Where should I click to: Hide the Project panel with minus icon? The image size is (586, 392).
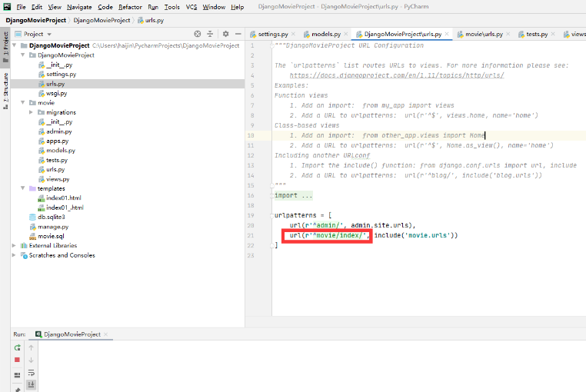click(x=238, y=34)
